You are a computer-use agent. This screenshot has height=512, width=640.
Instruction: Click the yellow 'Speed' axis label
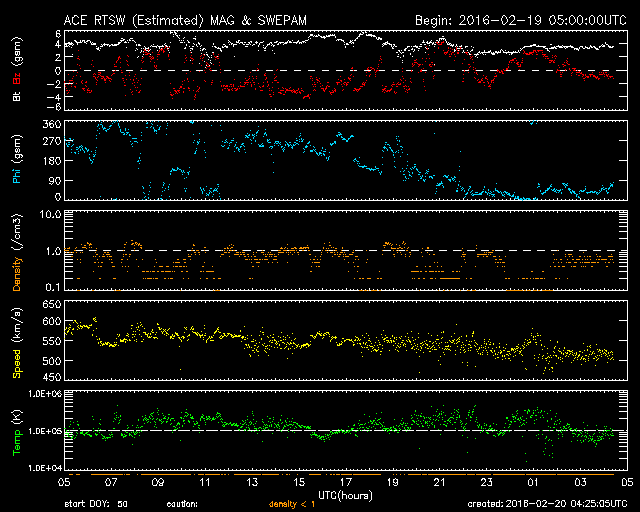(x=17, y=363)
